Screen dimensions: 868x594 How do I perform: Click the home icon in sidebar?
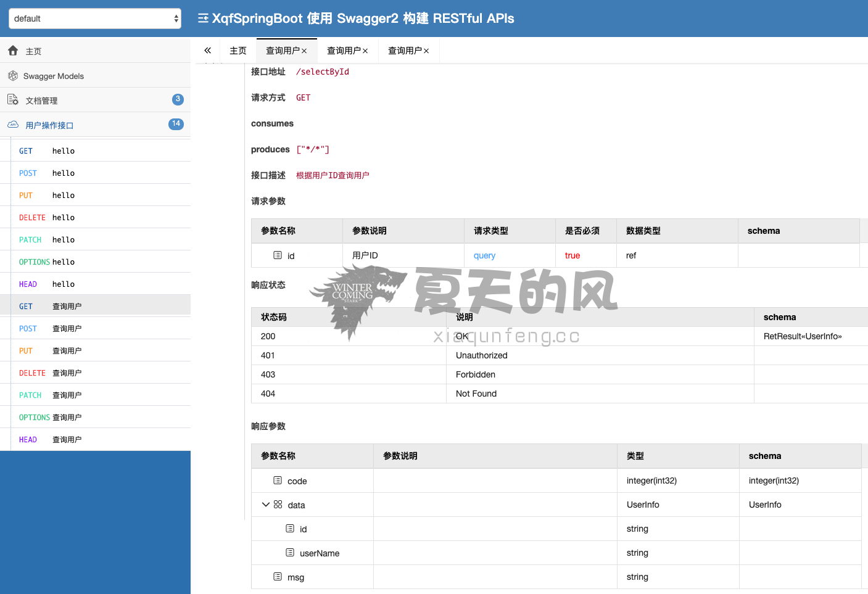pos(13,51)
